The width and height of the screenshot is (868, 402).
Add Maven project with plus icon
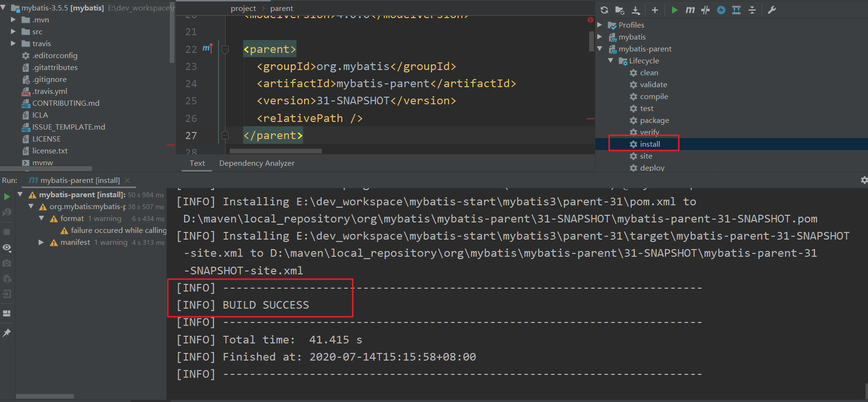655,10
